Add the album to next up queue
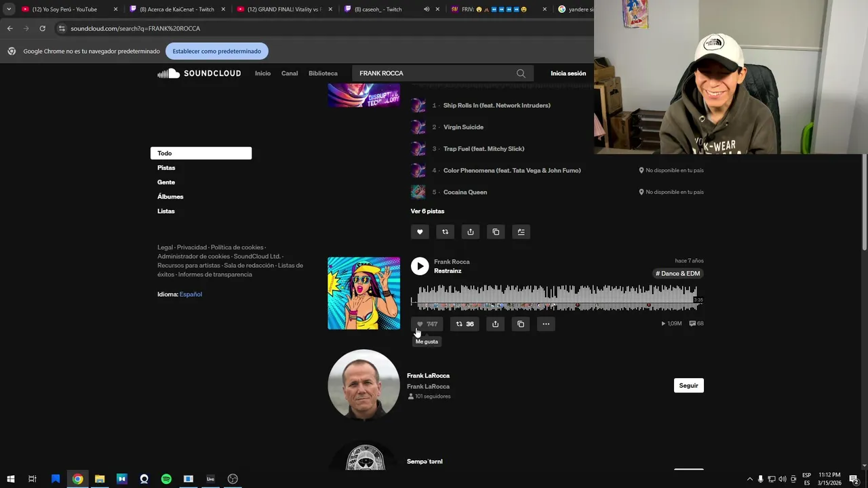868x488 pixels. coord(521,232)
